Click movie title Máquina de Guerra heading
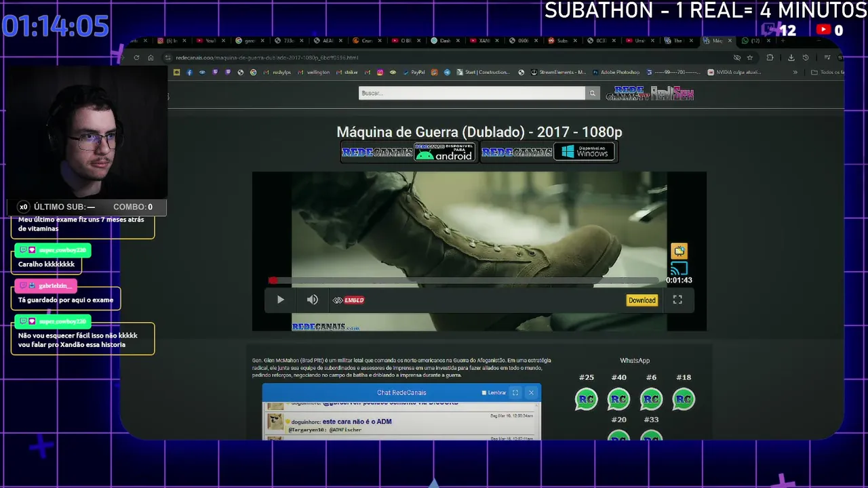This screenshot has height=488, width=868. 479,131
